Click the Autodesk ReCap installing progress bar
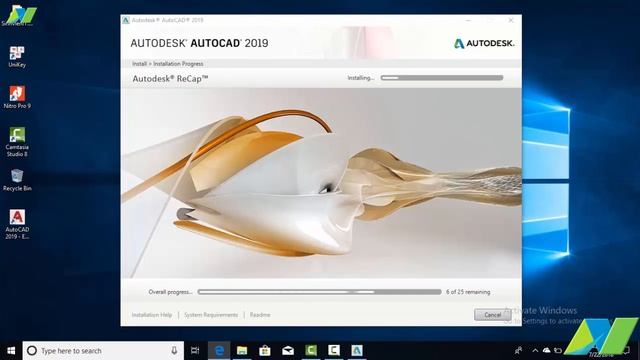The image size is (640, 360). point(442,78)
